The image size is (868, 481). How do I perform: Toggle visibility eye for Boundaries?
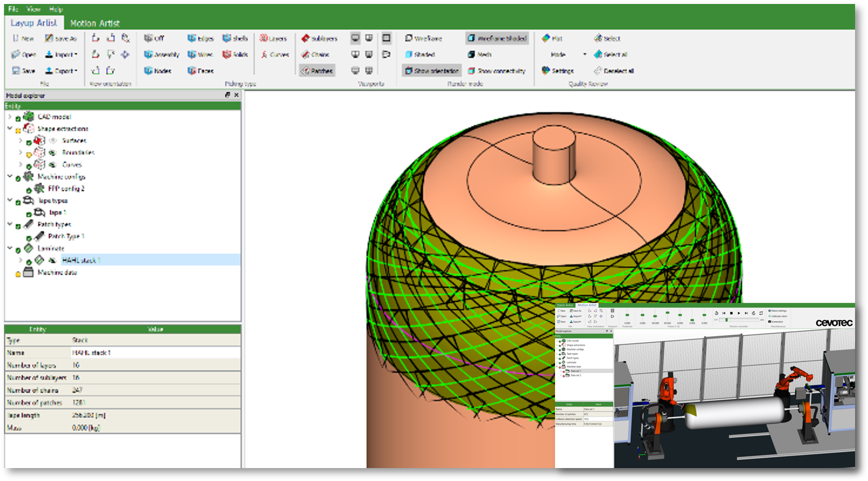coord(53,153)
